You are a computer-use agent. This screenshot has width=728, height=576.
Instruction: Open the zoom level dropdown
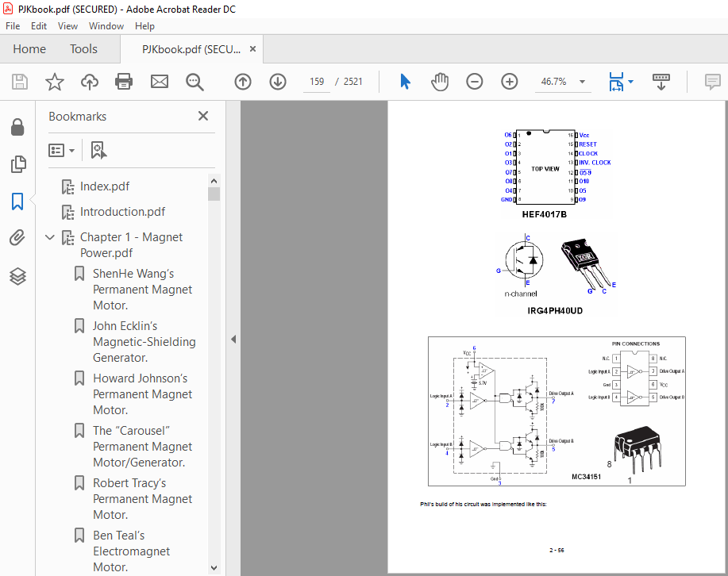[582, 82]
